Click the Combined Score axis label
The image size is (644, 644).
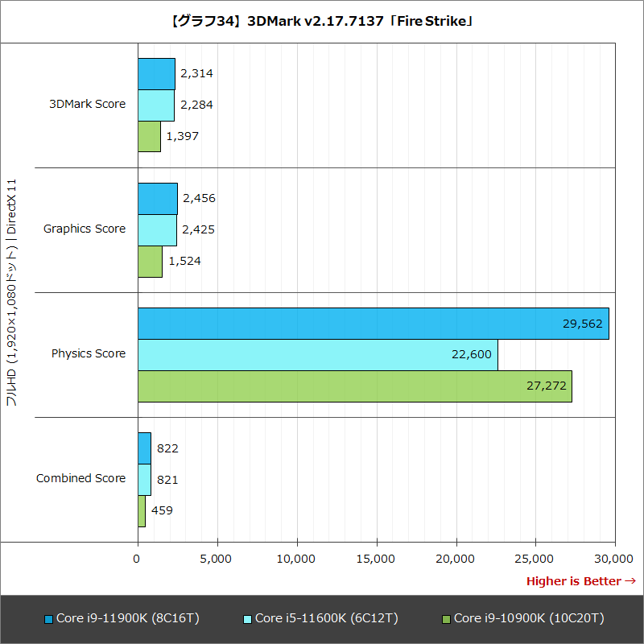pyautogui.click(x=80, y=478)
